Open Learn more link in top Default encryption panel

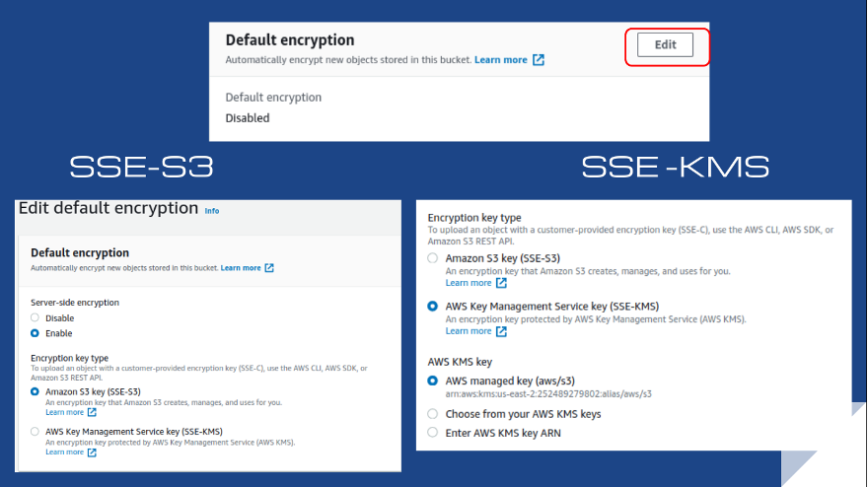click(500, 60)
